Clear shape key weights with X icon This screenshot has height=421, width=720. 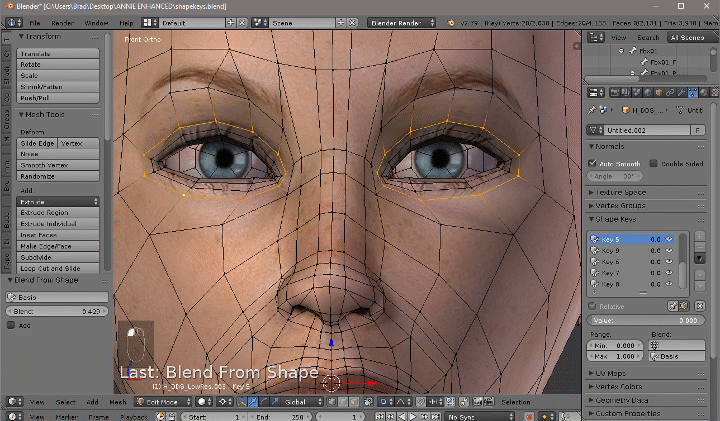(x=698, y=305)
